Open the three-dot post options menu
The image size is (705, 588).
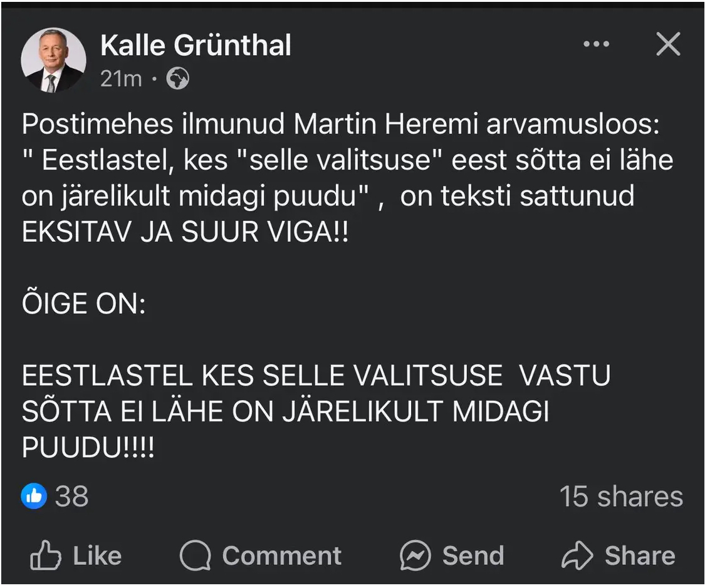[595, 44]
